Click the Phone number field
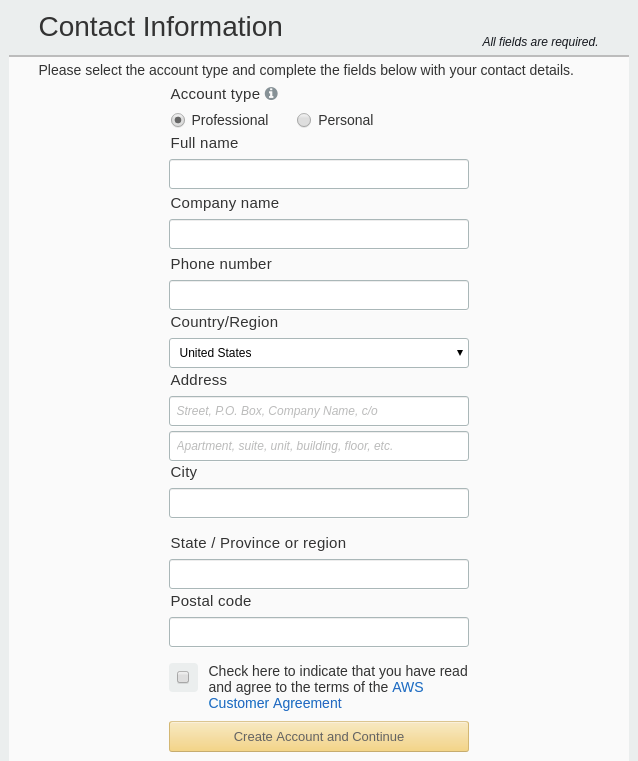 tap(319, 295)
